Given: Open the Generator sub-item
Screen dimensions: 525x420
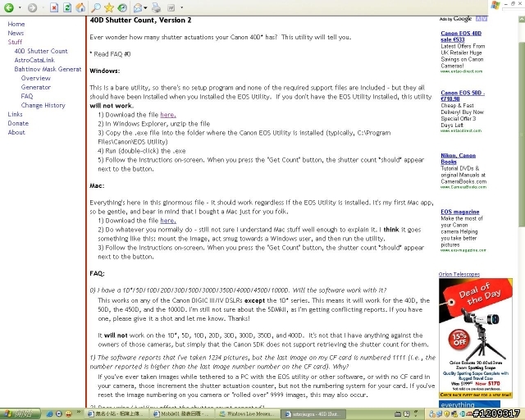Looking at the screenshot, I should click(36, 88).
